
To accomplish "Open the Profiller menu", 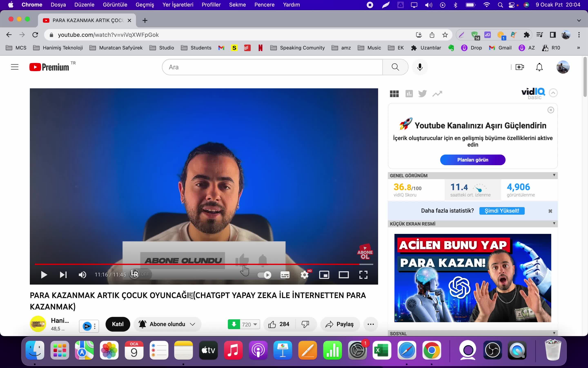I will point(211,5).
